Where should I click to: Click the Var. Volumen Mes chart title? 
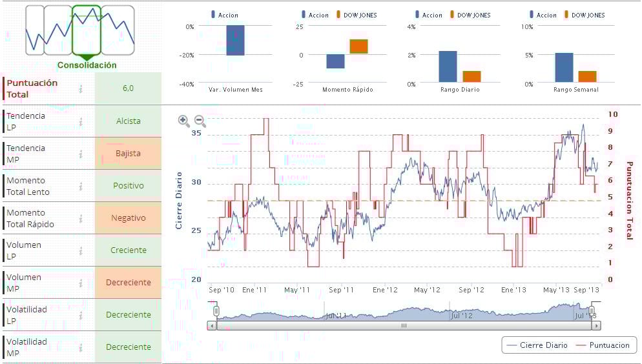[236, 90]
